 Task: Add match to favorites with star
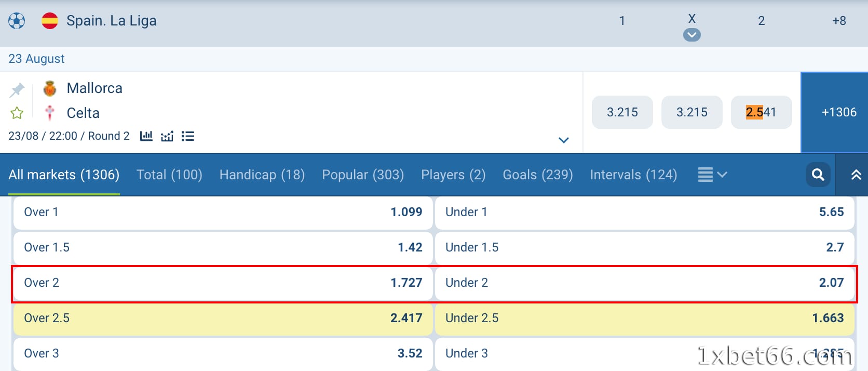point(17,113)
